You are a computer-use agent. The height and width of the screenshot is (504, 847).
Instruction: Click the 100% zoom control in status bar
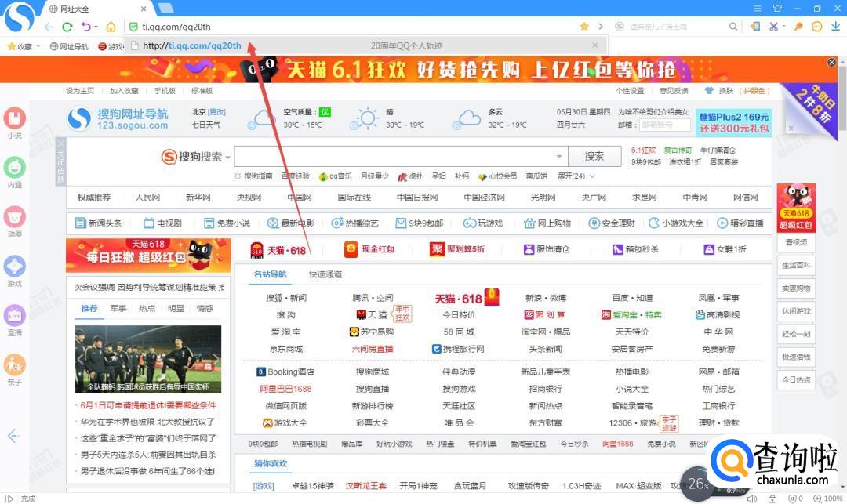click(828, 499)
